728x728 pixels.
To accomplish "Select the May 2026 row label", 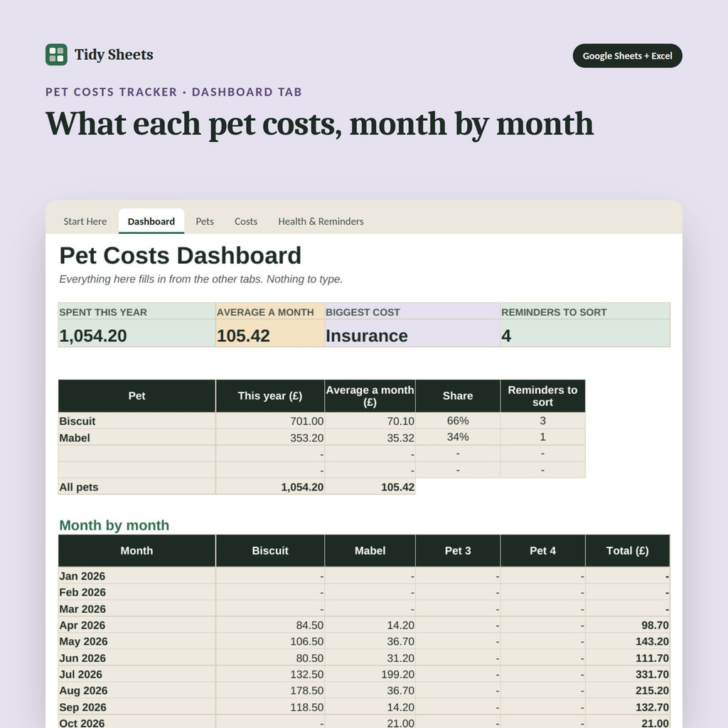I will tap(136, 641).
